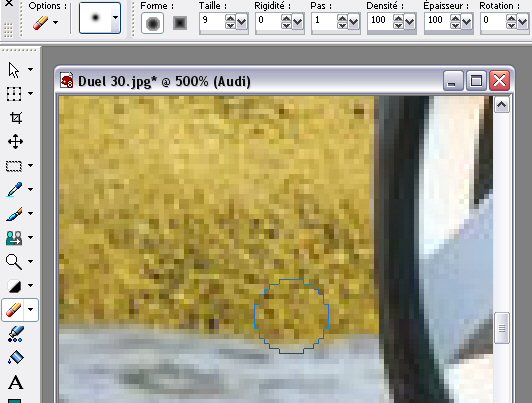Viewport: 532px width, 403px height.
Task: Choose the Dropper tool
Action: click(15, 190)
